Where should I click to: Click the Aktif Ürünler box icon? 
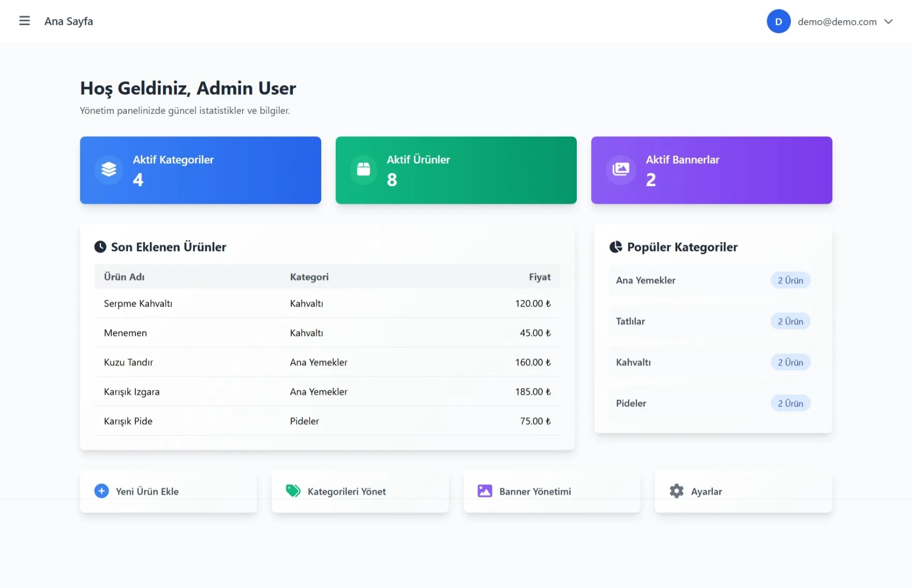(364, 170)
